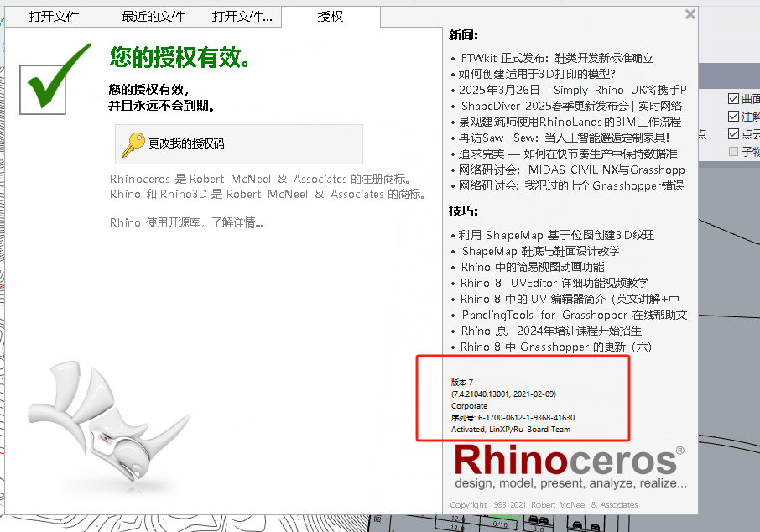Open news: 如何创建适用于3D打印的模型?
This screenshot has height=532, width=760.
pyautogui.click(x=537, y=74)
